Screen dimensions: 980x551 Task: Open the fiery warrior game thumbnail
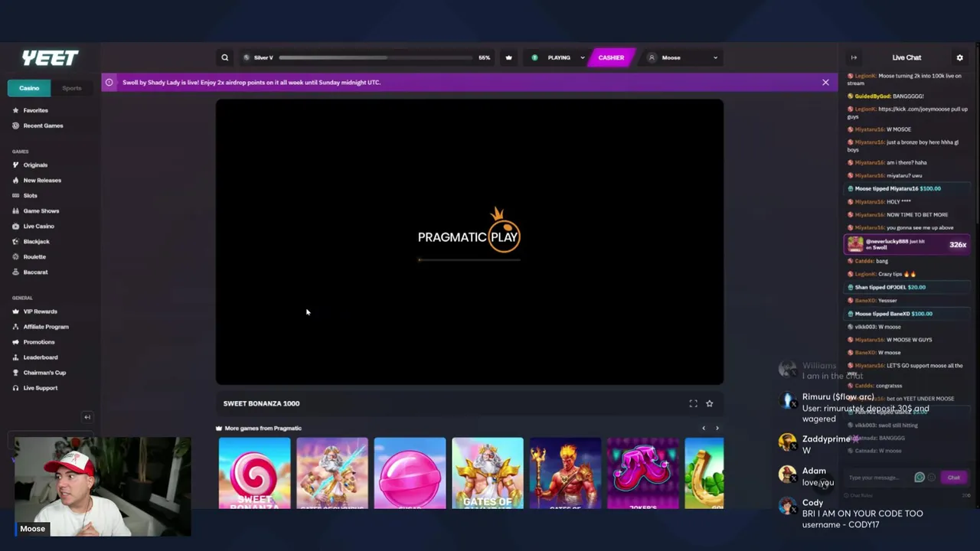coord(565,473)
